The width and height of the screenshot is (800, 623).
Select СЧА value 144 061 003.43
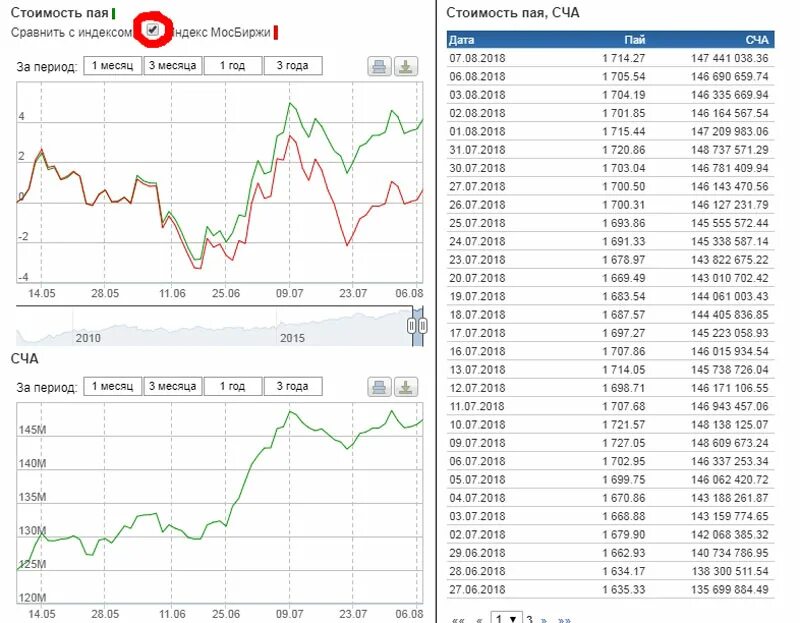click(x=730, y=296)
